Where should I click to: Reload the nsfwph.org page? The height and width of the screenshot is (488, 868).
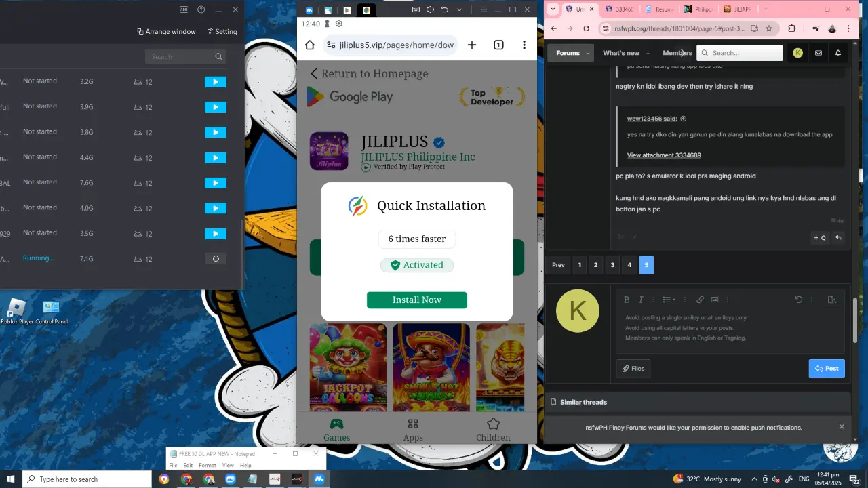tap(587, 28)
